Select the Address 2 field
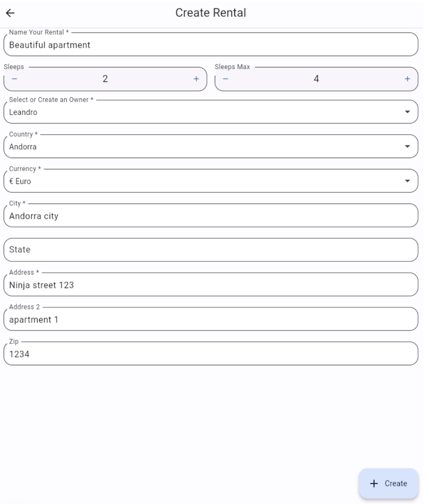429x504 pixels. 210,319
